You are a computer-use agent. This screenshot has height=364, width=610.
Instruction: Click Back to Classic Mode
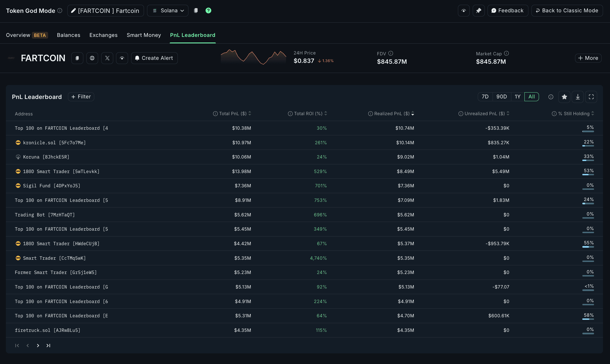coord(567,11)
